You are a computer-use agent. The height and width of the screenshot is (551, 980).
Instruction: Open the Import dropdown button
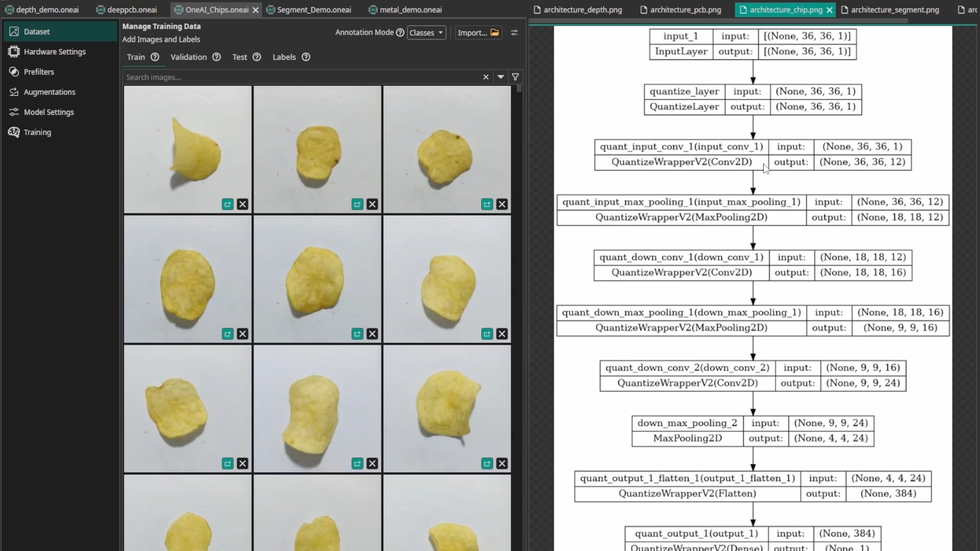coord(478,33)
